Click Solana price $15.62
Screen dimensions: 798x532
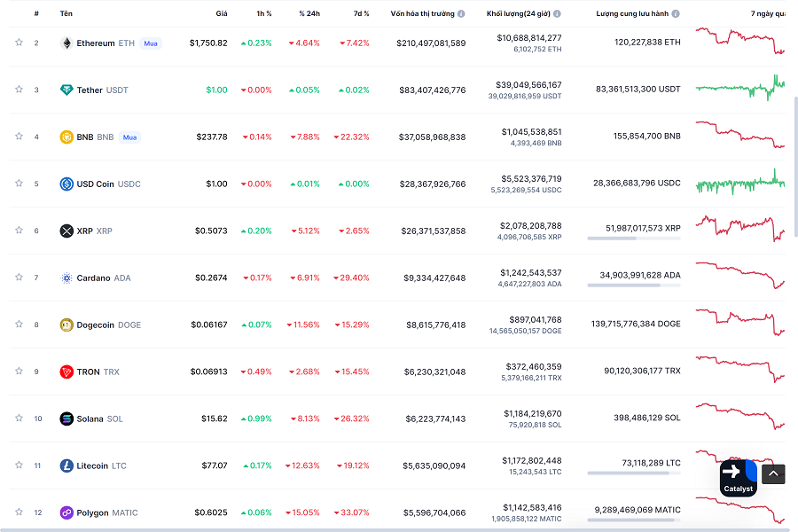point(215,419)
